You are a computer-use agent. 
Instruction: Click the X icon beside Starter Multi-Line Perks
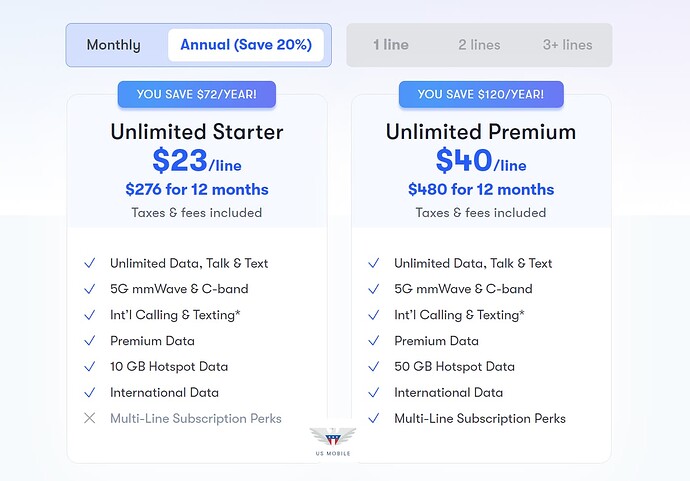tap(90, 418)
